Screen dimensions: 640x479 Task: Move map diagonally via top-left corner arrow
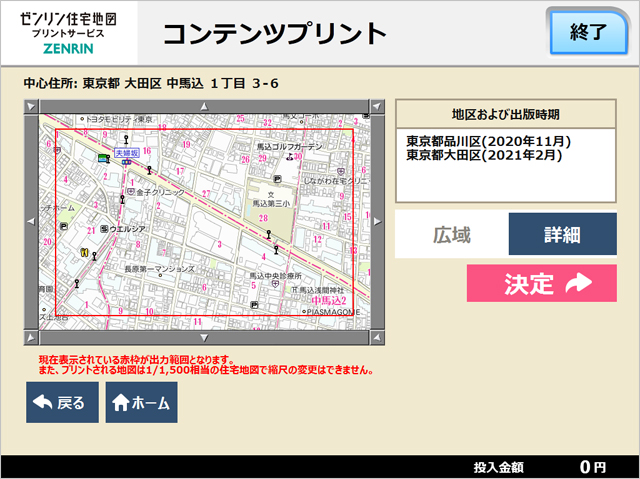point(30,104)
